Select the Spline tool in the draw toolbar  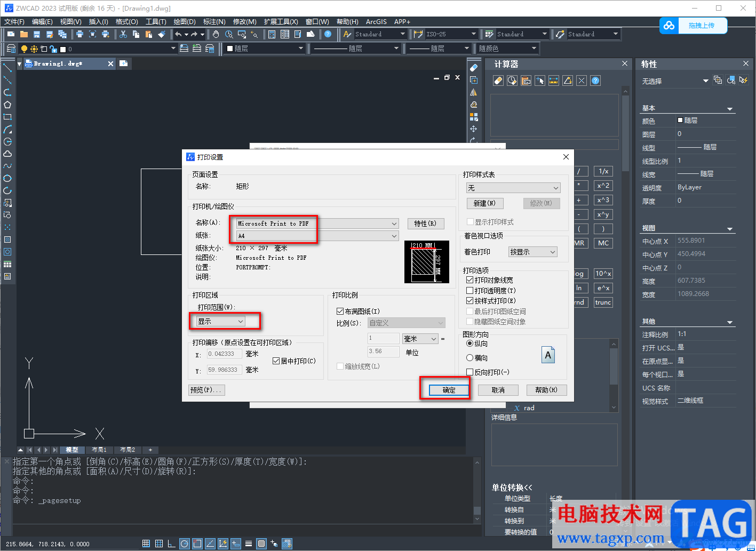pyautogui.click(x=7, y=166)
